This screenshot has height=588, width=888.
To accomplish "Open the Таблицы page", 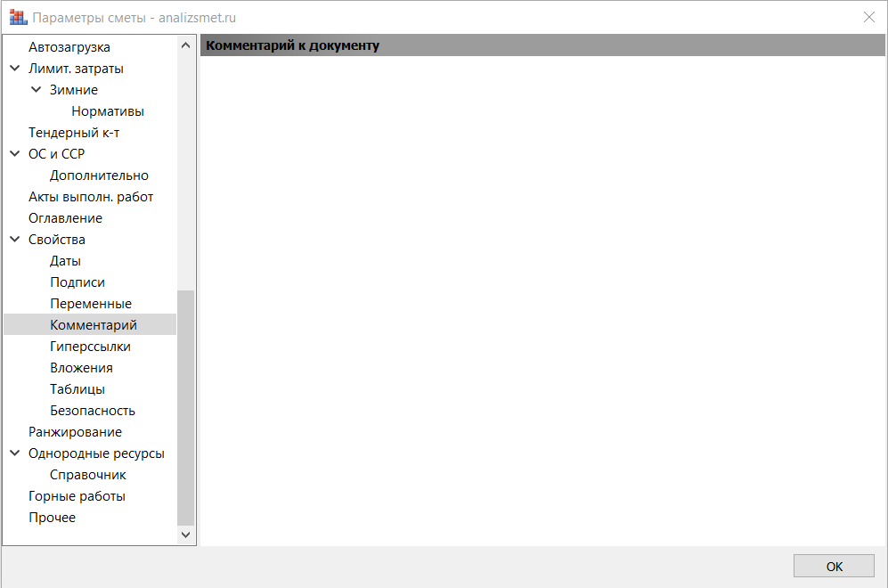I will [77, 389].
